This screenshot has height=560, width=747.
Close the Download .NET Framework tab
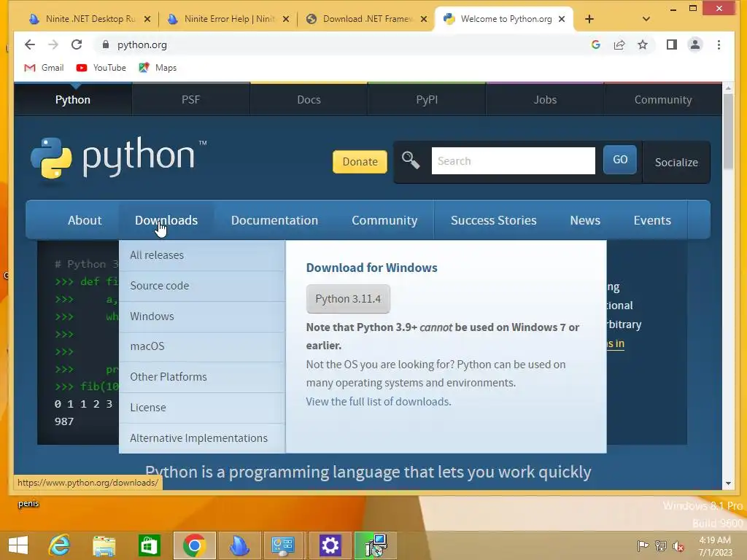coord(424,19)
